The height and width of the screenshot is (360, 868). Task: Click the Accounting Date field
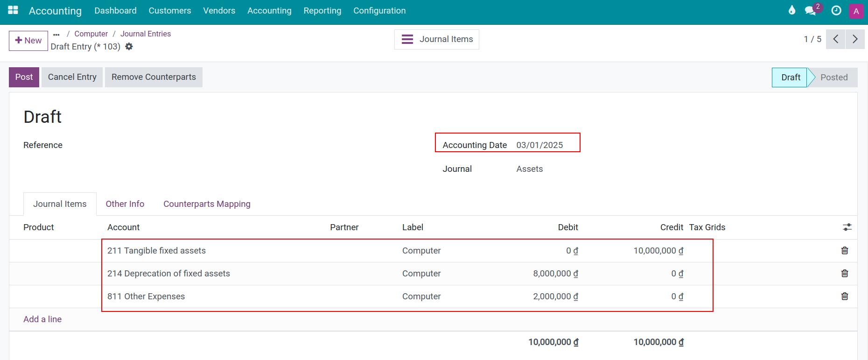[x=539, y=145]
